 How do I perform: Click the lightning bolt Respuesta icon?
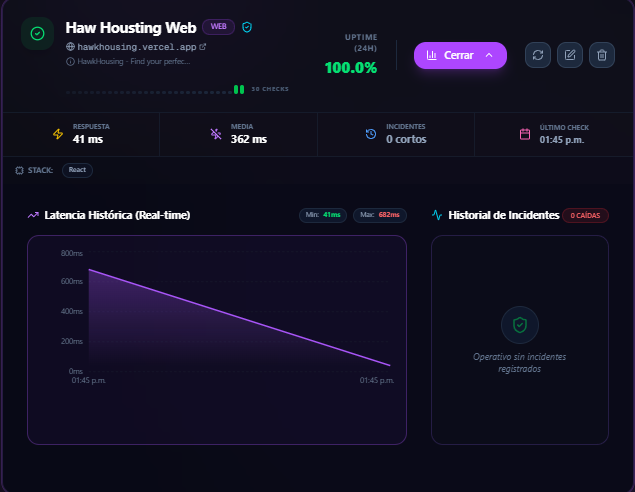58,134
